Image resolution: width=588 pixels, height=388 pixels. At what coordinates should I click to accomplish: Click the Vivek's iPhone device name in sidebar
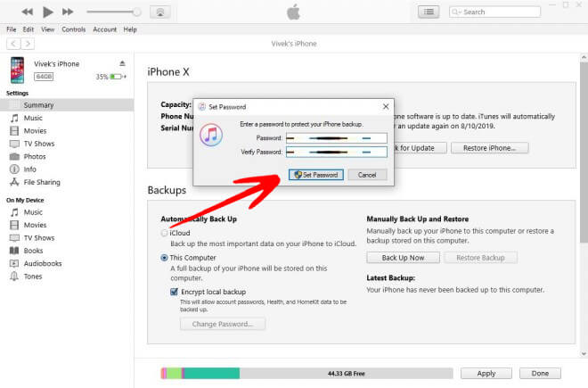[x=57, y=64]
